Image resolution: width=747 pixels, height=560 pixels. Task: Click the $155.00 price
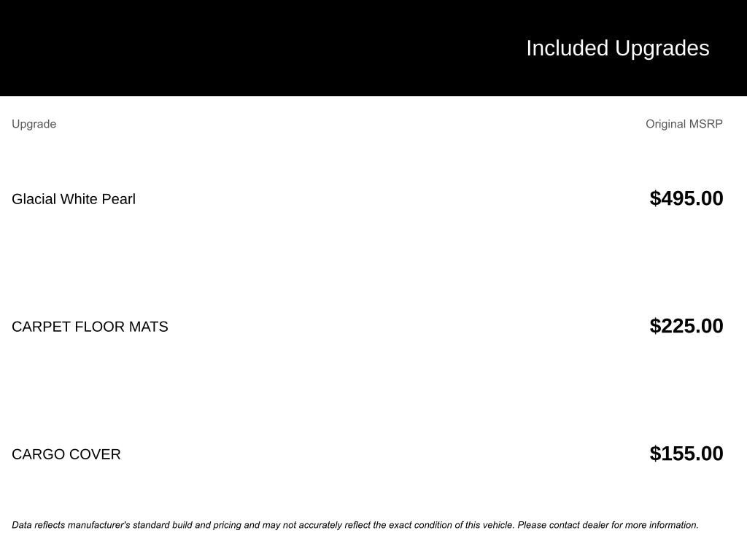point(686,454)
